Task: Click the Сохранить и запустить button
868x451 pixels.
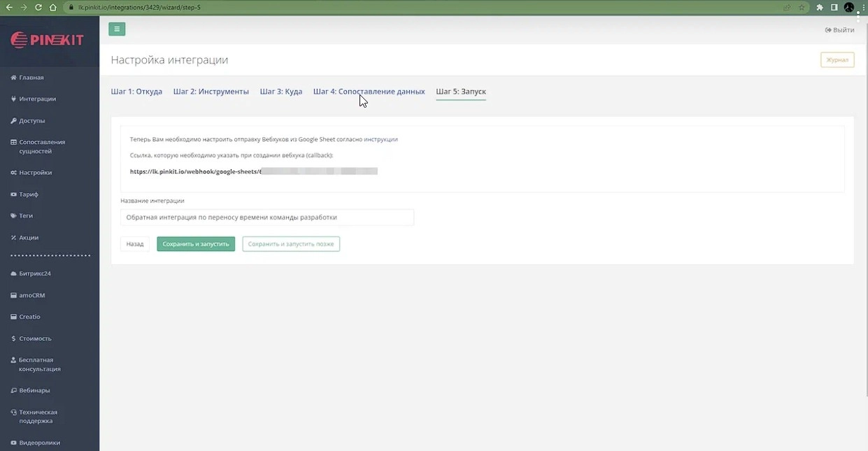Action: point(196,244)
